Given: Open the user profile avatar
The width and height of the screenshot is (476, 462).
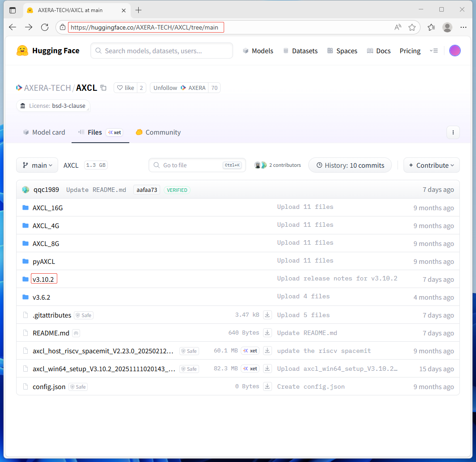Looking at the screenshot, I should click(x=455, y=51).
